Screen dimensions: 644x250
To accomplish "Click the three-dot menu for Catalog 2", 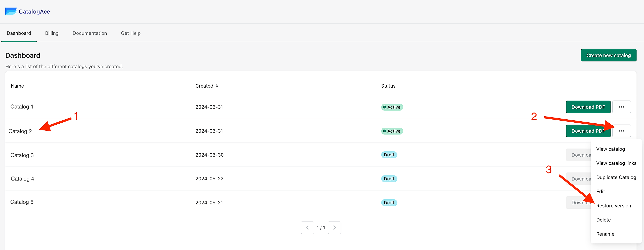I will (x=621, y=131).
